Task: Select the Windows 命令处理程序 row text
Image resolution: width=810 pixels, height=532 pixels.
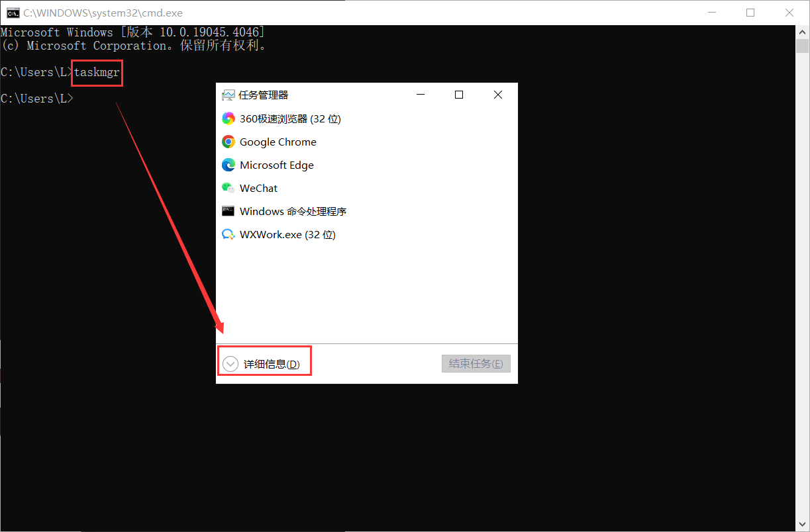Action: tap(293, 211)
